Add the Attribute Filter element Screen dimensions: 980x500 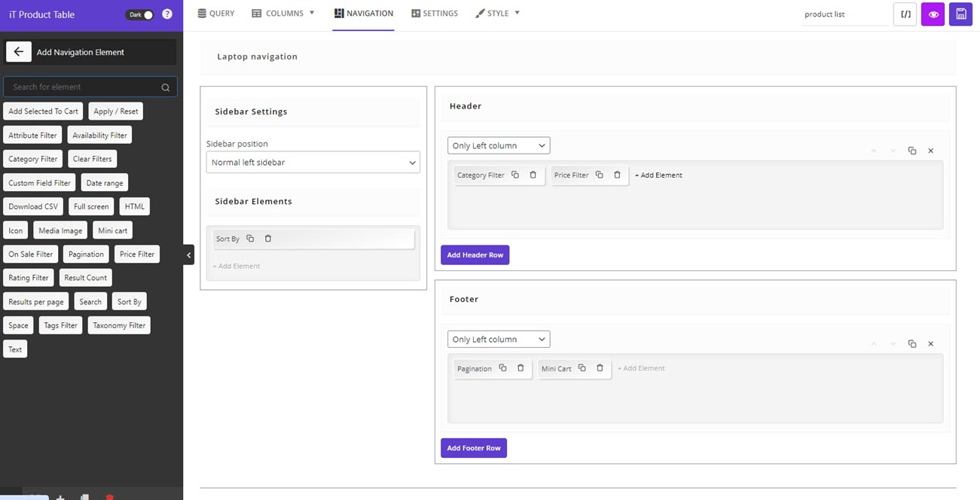(32, 136)
